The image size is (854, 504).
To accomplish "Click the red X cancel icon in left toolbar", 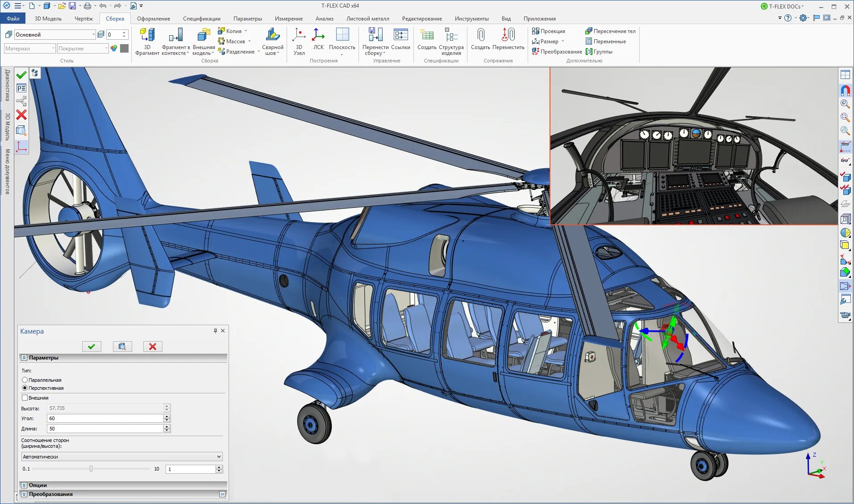I will point(21,115).
